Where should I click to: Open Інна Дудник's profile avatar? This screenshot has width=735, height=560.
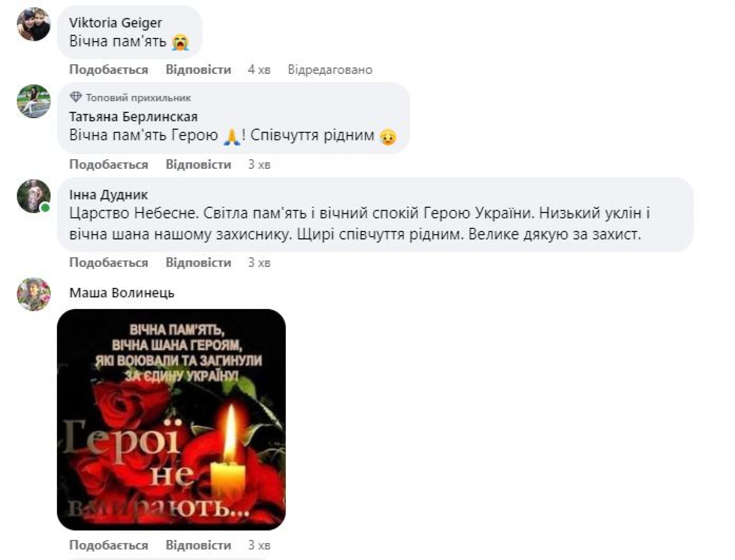coord(34,196)
